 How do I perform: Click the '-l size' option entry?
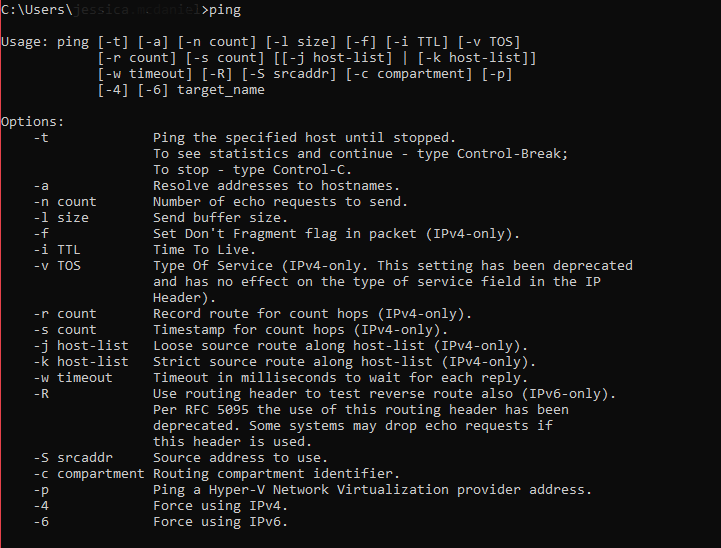[x=61, y=218]
